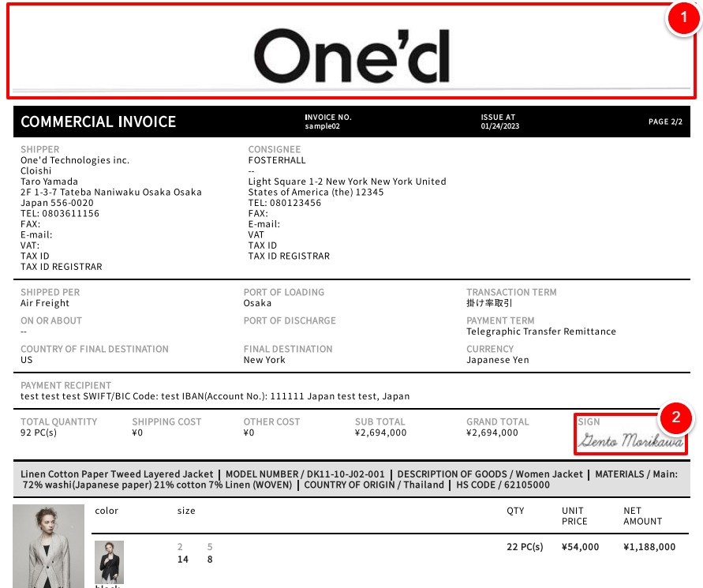Click the 22 PC(s) quantity cell
703x588 pixels.
525,547
